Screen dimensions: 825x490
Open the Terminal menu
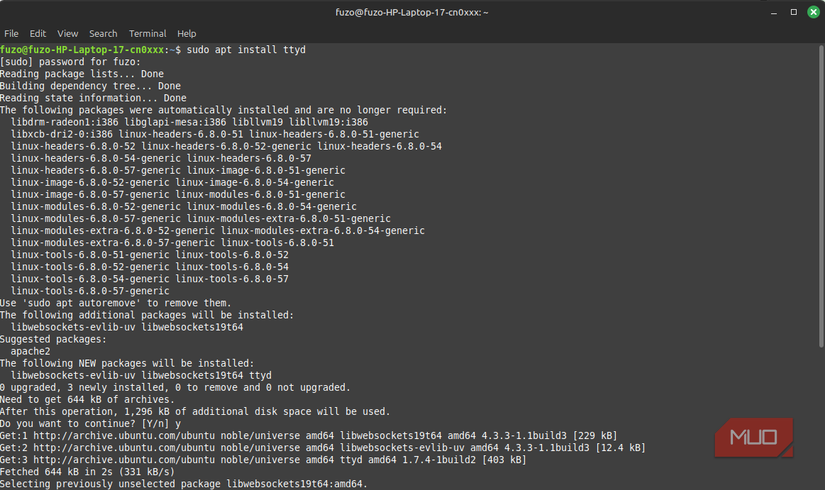tap(147, 34)
